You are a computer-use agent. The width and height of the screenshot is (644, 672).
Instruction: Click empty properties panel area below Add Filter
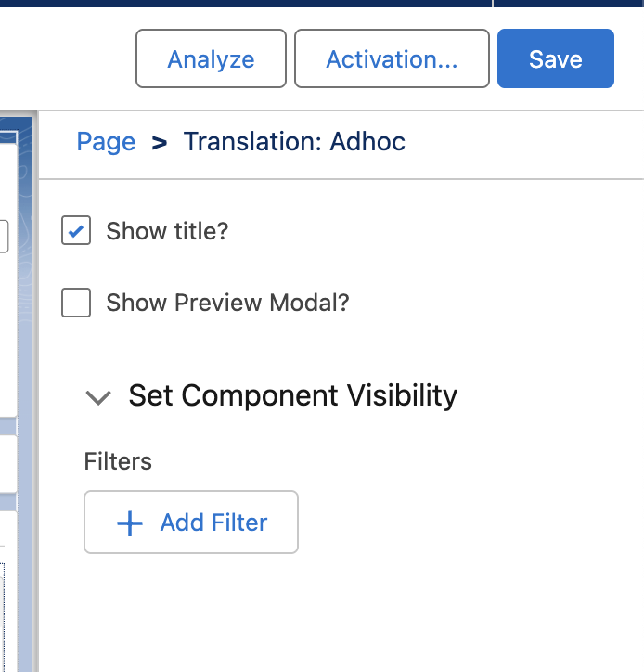(343, 613)
